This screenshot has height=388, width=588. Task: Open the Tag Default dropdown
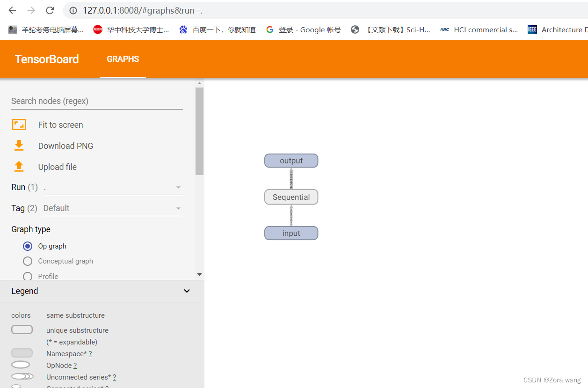tap(178, 208)
